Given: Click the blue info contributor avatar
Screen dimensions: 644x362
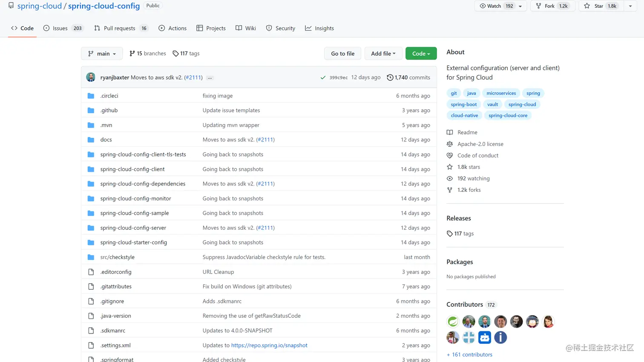Looking at the screenshot, I should tap(500, 337).
